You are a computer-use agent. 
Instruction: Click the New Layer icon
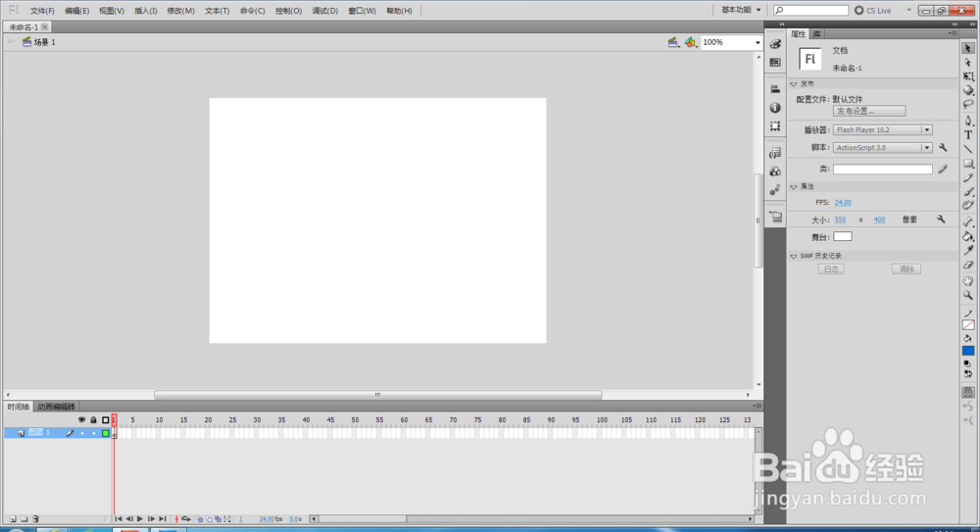click(x=13, y=519)
